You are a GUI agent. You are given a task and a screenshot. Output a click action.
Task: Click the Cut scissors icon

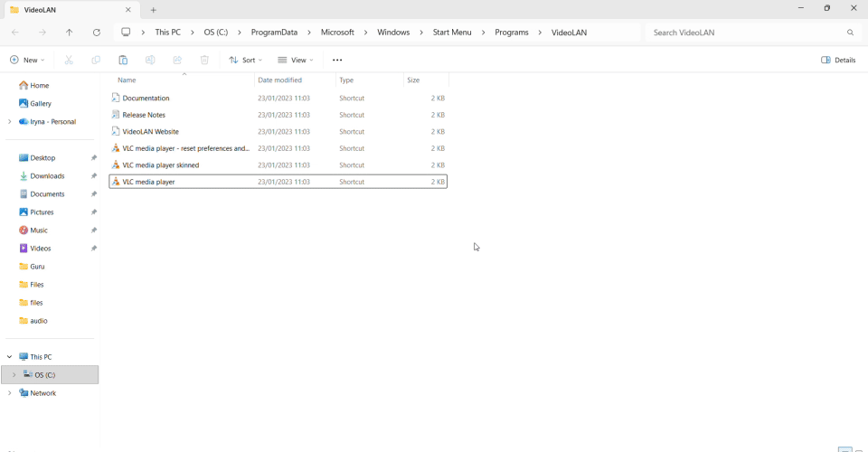[x=69, y=60]
